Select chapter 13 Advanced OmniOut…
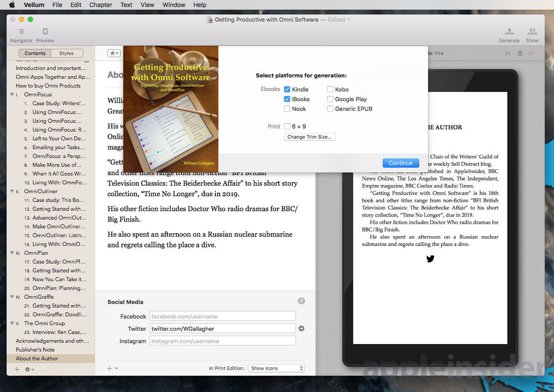 pos(51,218)
